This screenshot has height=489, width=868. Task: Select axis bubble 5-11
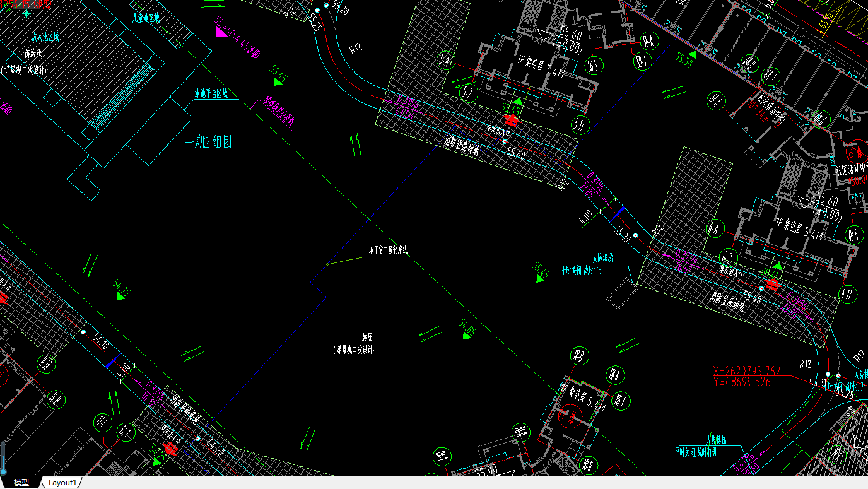tap(580, 125)
